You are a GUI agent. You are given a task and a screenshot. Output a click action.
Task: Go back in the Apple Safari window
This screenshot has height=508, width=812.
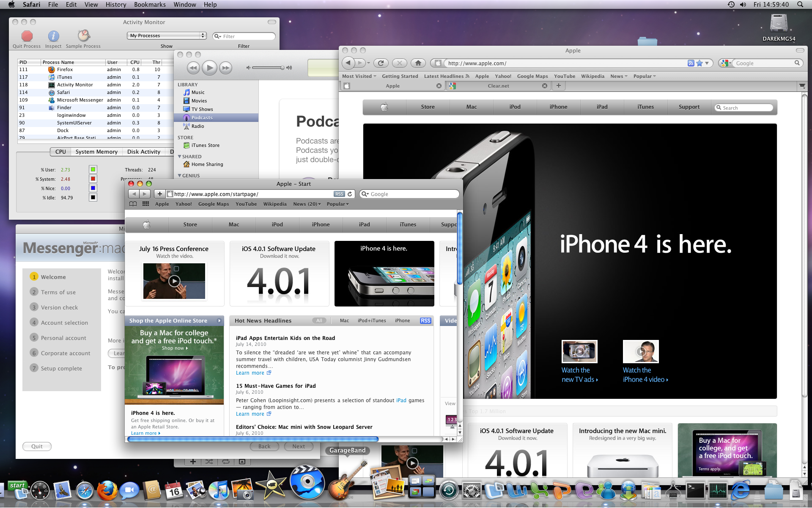[x=348, y=63]
